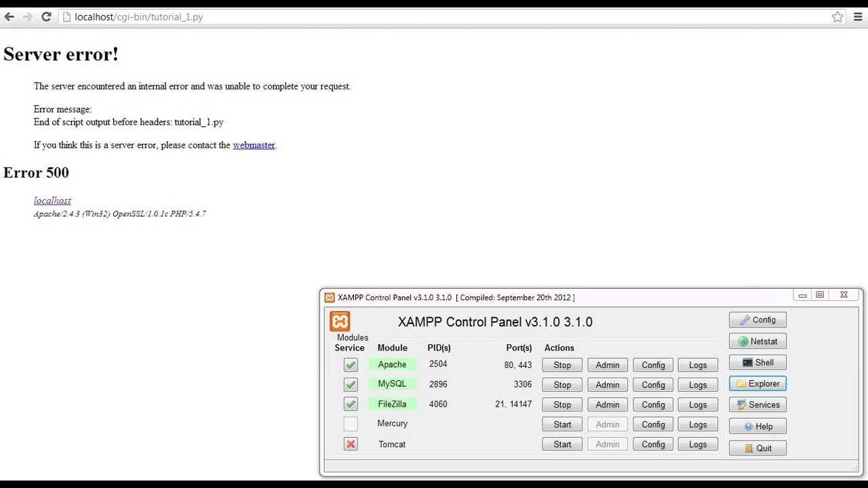Open XAMPP Config with the wrench button

[757, 320]
